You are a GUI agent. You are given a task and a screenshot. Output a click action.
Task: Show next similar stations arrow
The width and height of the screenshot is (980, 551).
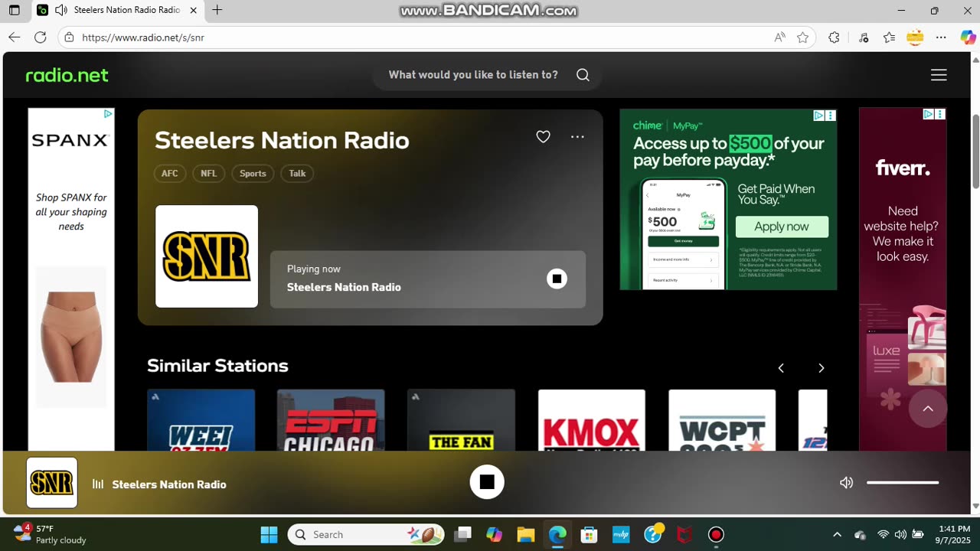pyautogui.click(x=821, y=368)
